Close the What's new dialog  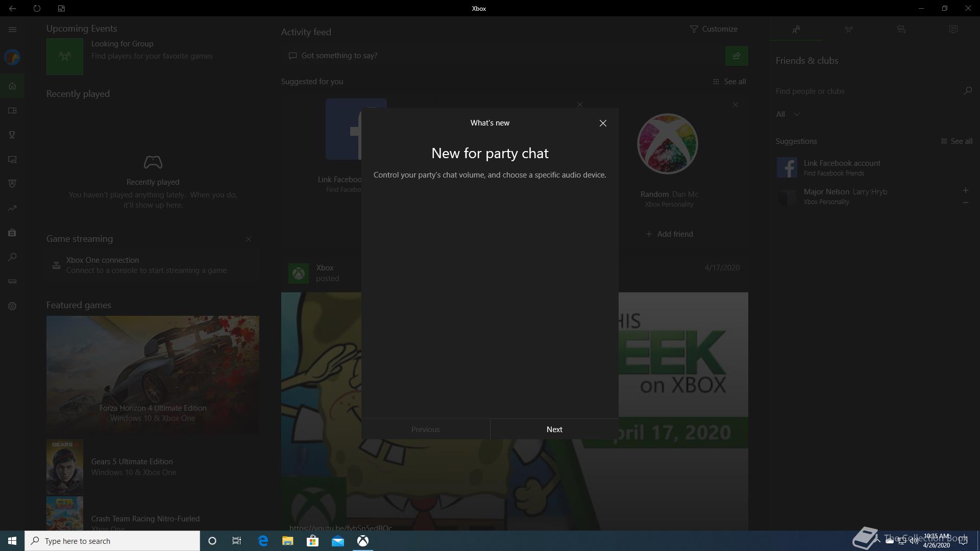click(x=603, y=123)
